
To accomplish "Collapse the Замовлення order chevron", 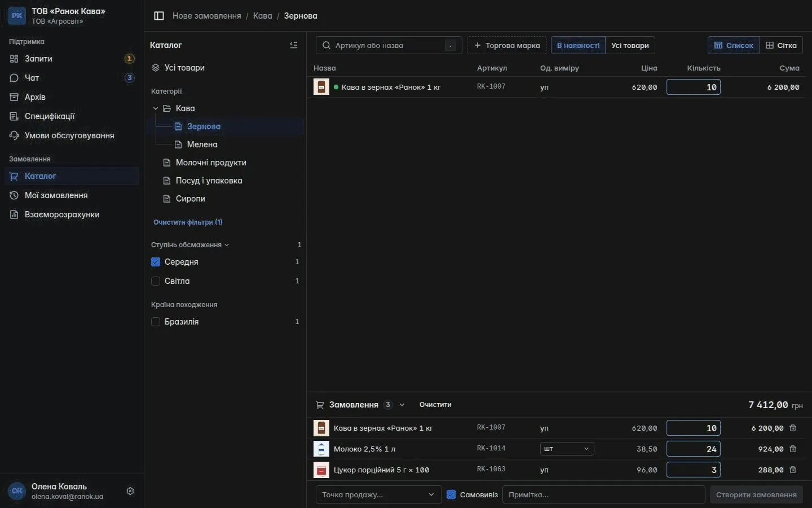I will [x=402, y=405].
